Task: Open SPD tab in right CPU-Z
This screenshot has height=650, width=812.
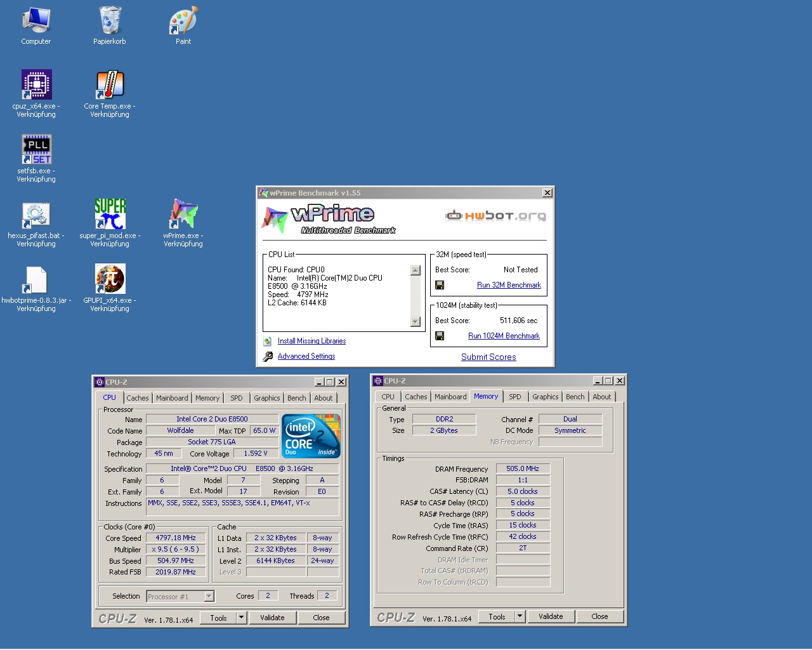Action: tap(515, 397)
